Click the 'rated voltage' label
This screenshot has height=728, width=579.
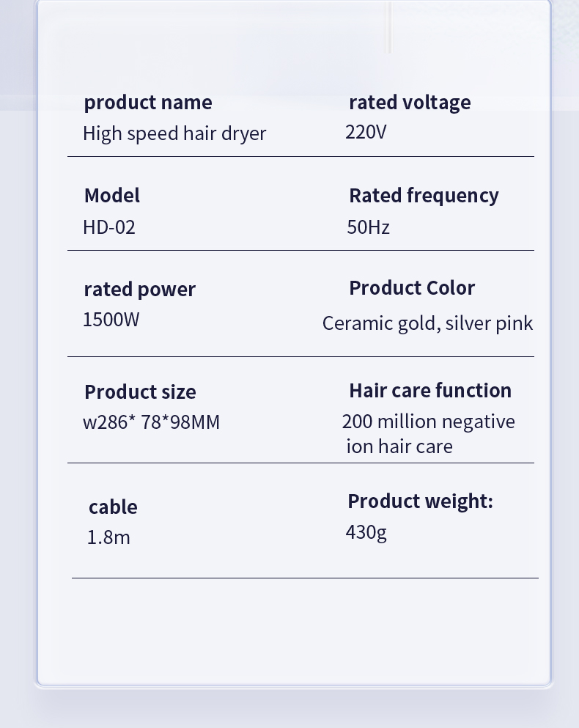tap(410, 103)
